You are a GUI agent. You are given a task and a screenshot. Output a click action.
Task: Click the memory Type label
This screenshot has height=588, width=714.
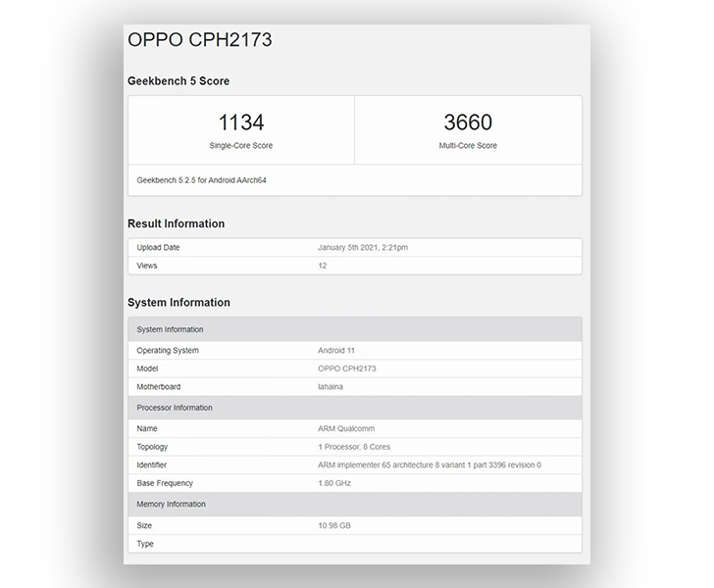[x=145, y=544]
